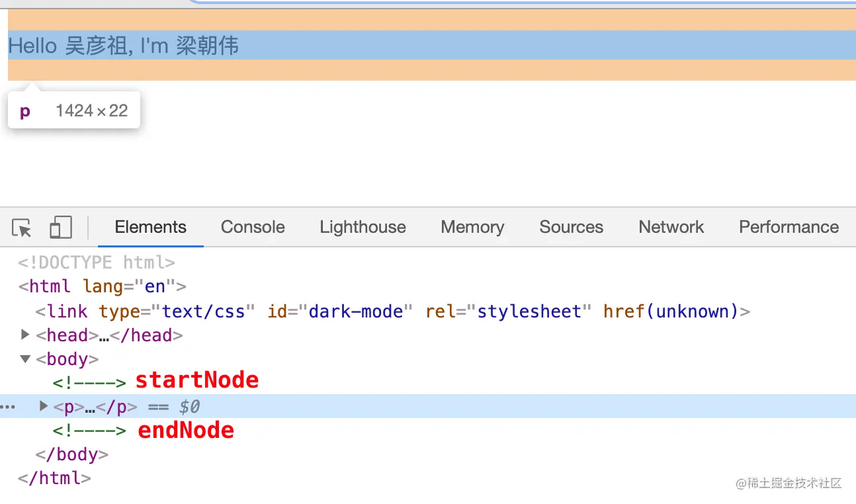Select the Elements tab
856x504 pixels.
150,227
